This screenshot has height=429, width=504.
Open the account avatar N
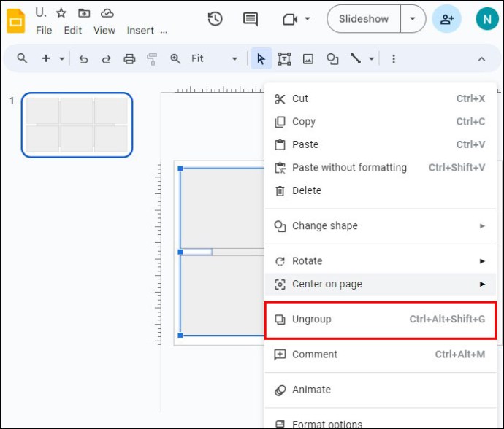487,19
